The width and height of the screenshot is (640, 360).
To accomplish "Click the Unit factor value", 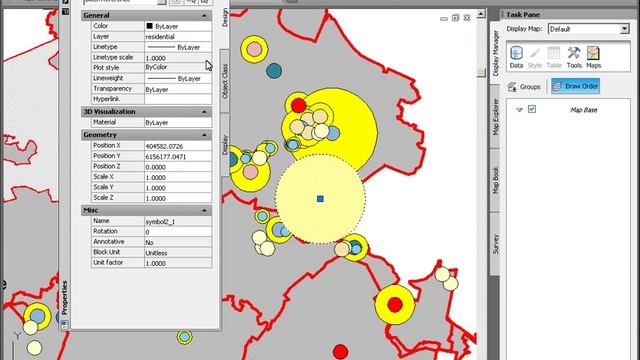I will pos(178,263).
